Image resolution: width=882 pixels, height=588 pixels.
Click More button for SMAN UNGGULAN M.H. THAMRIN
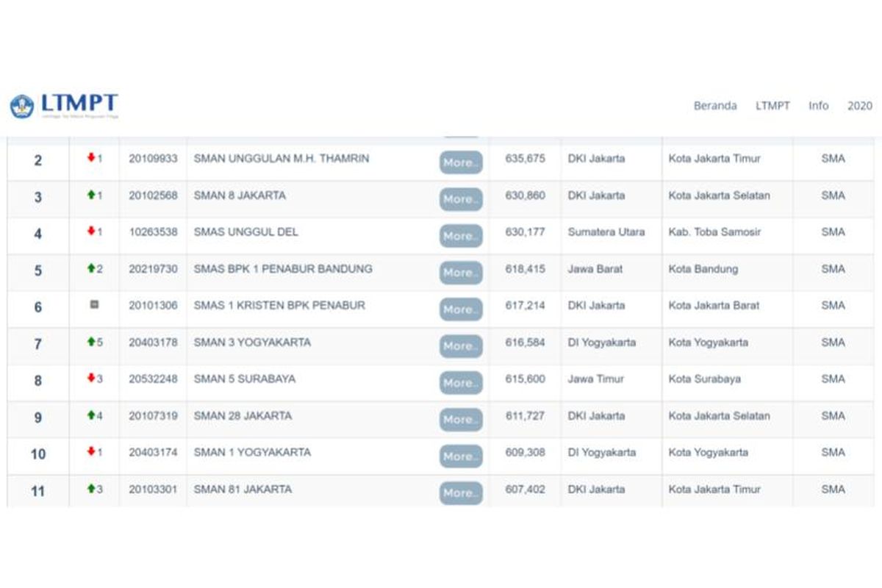tap(461, 162)
